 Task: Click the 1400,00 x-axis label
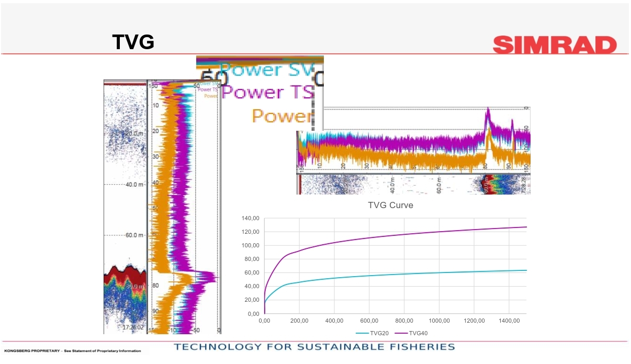click(x=509, y=321)
